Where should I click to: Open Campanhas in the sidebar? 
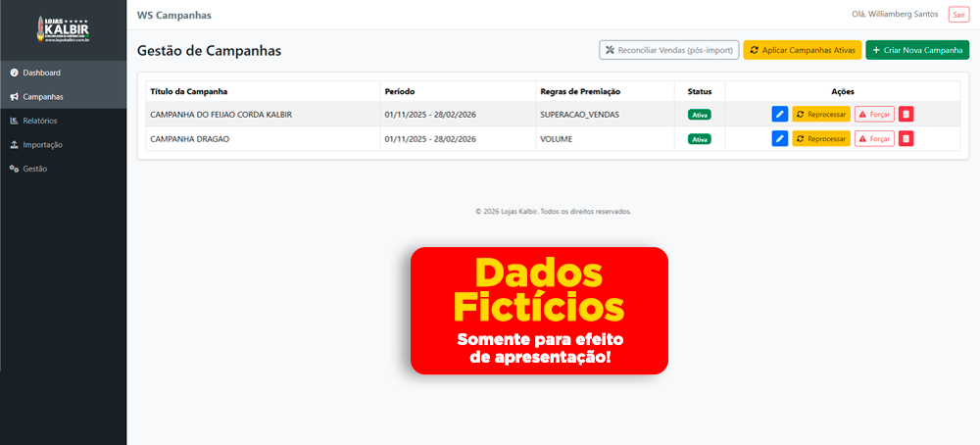pos(63,97)
